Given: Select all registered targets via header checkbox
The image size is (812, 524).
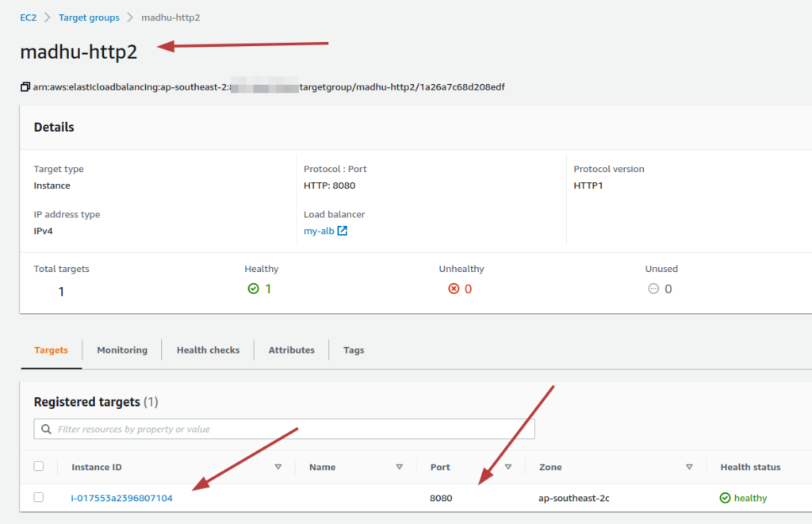Looking at the screenshot, I should pos(39,467).
